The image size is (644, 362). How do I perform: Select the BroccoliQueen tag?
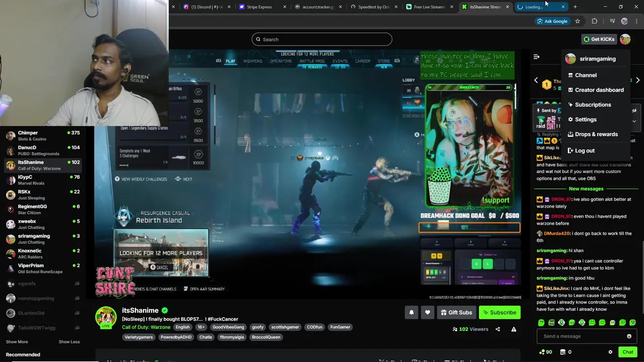(x=266, y=337)
